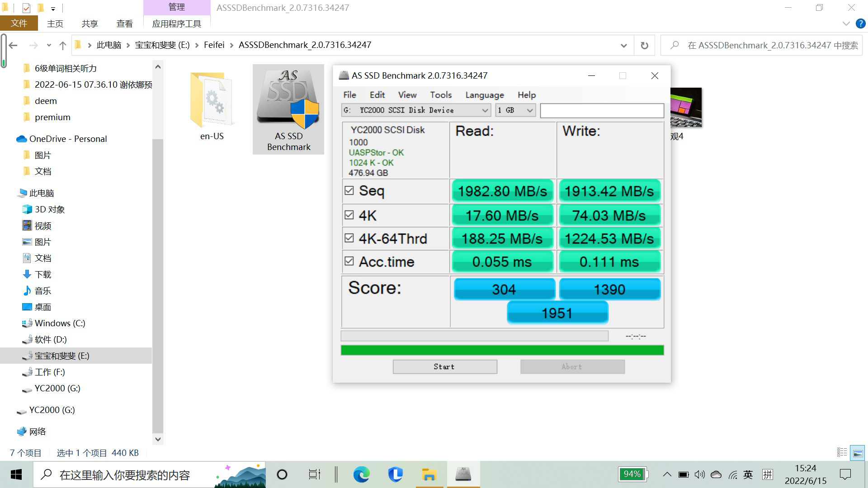Click the File menu in AS SSD

coord(349,94)
